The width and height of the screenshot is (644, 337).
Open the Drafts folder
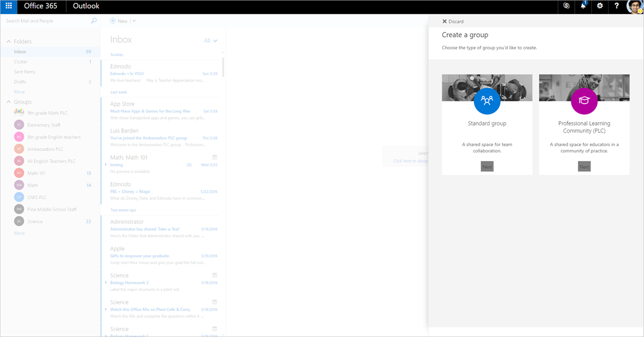pos(20,82)
